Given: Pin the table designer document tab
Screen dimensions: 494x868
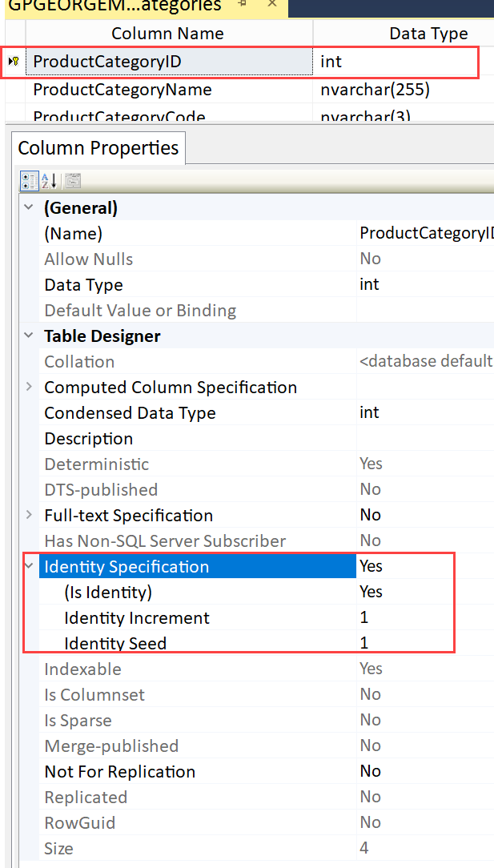Looking at the screenshot, I should pos(241,5).
